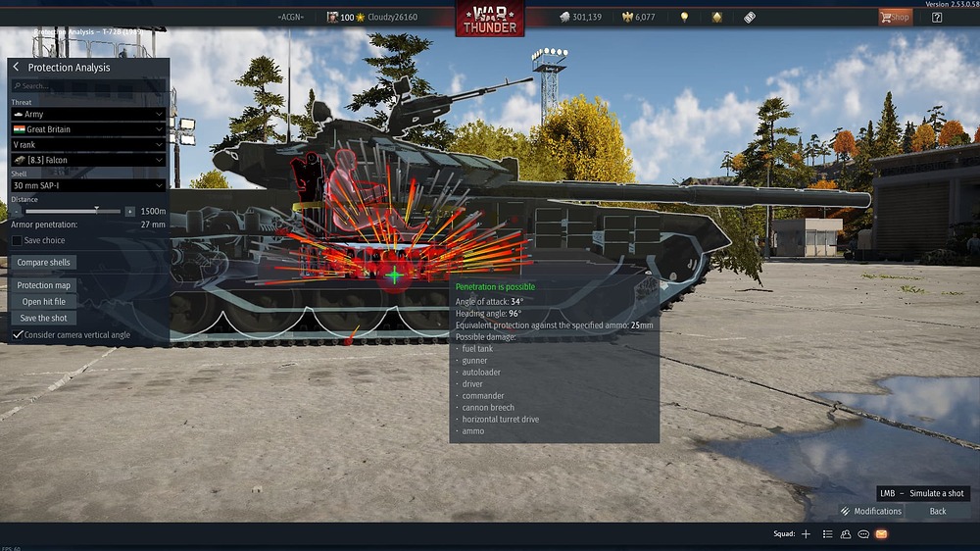Open the chat bubble icon
The width and height of the screenshot is (980, 551).
click(863, 533)
